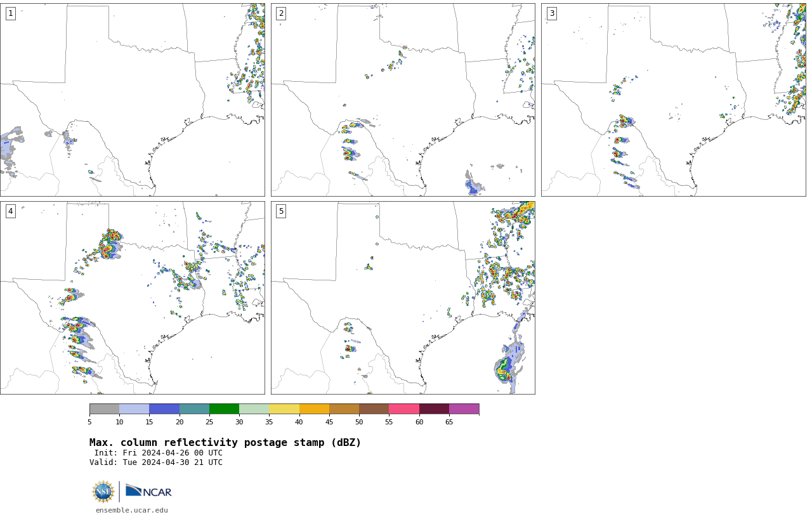Open ensemble member 5 postage stamp map

(403, 298)
